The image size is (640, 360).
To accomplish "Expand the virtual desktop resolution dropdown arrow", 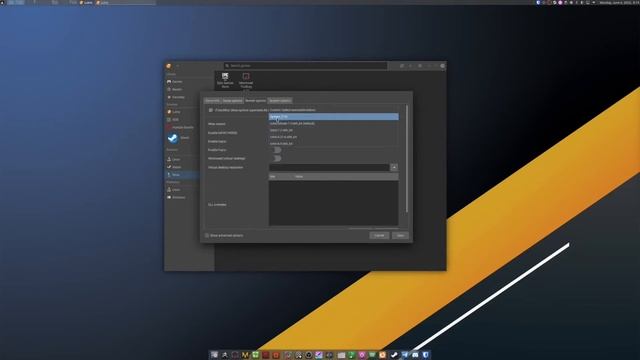I will pos(394,167).
